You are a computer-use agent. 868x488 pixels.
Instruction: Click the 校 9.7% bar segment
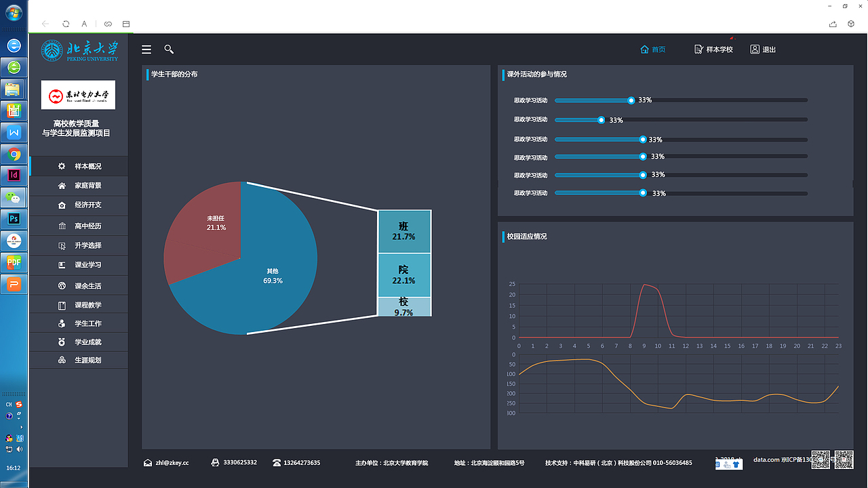tap(404, 307)
